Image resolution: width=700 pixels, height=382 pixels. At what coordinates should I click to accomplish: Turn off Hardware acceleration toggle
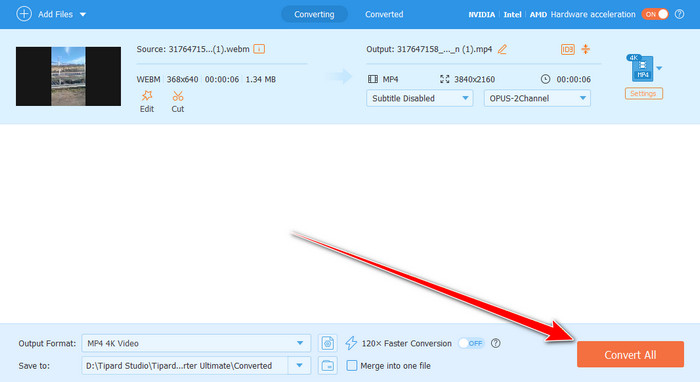[655, 14]
